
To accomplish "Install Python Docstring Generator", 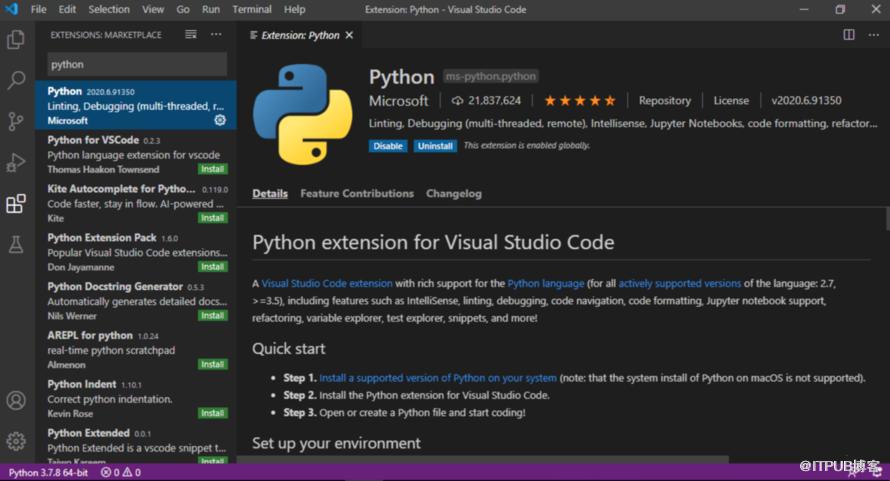I will coord(212,316).
